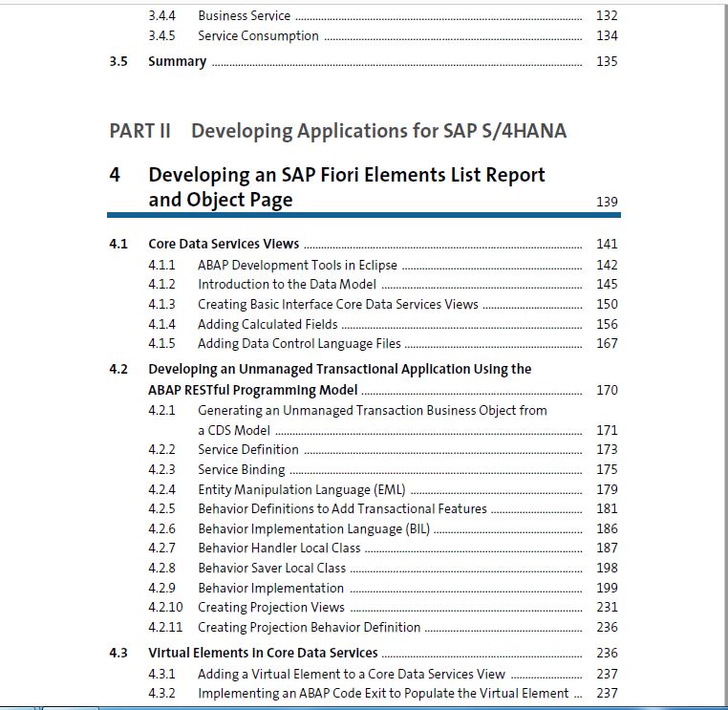Open Creating Basic Interface Core Data Services Views

(338, 304)
